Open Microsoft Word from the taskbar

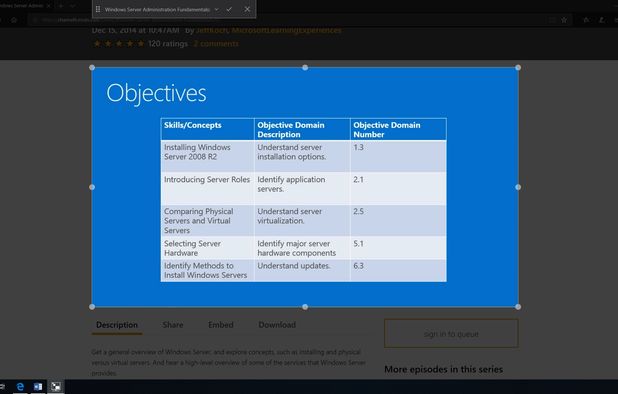click(38, 387)
